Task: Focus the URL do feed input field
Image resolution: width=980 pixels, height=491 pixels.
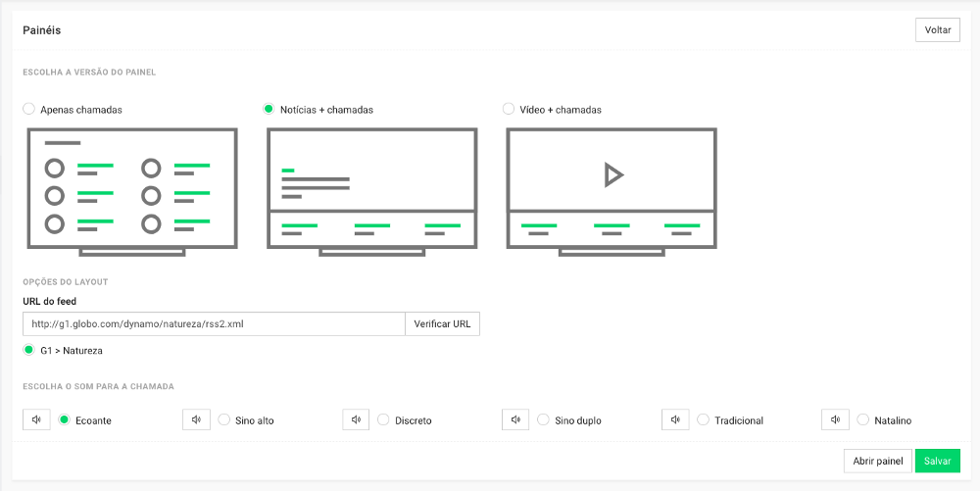Action: [x=214, y=324]
